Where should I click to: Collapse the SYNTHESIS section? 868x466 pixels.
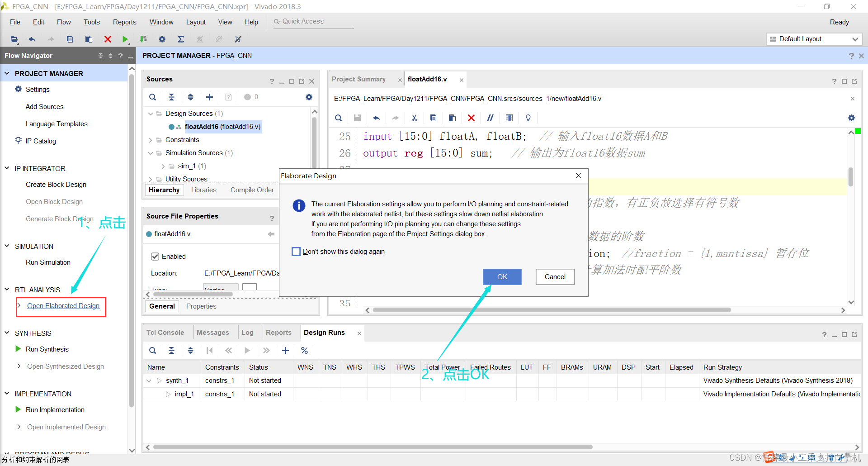(x=7, y=333)
